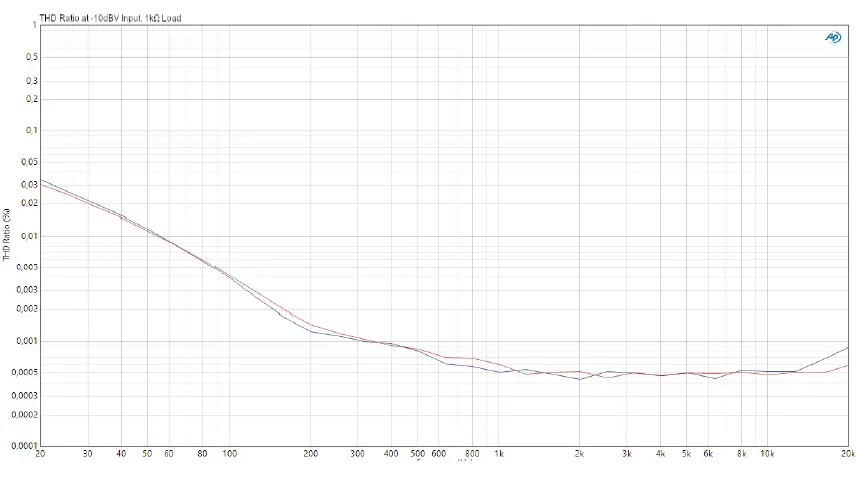Click the "100" frequency axis label
Screen dimensions: 867x478
coord(229,454)
